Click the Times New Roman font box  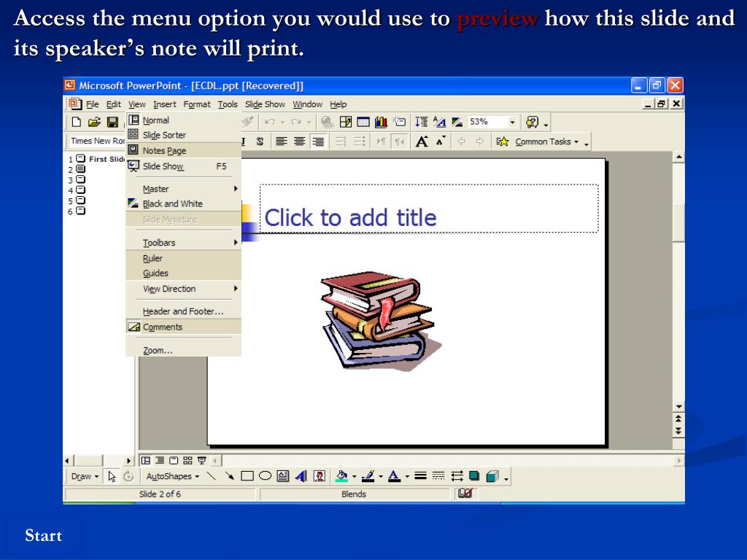[x=97, y=141]
